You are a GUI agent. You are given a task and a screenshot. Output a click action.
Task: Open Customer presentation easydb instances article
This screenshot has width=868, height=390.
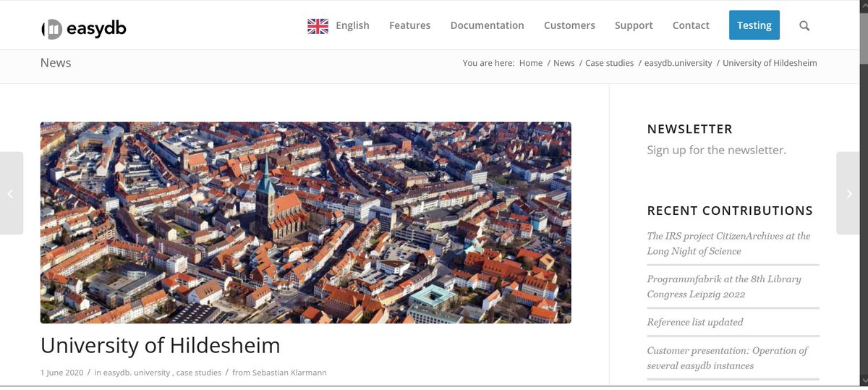pyautogui.click(x=727, y=358)
